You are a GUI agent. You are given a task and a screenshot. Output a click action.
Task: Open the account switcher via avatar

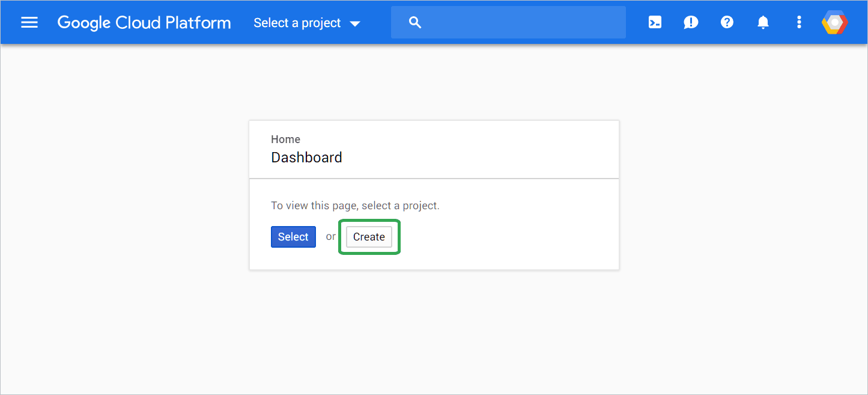pyautogui.click(x=834, y=22)
